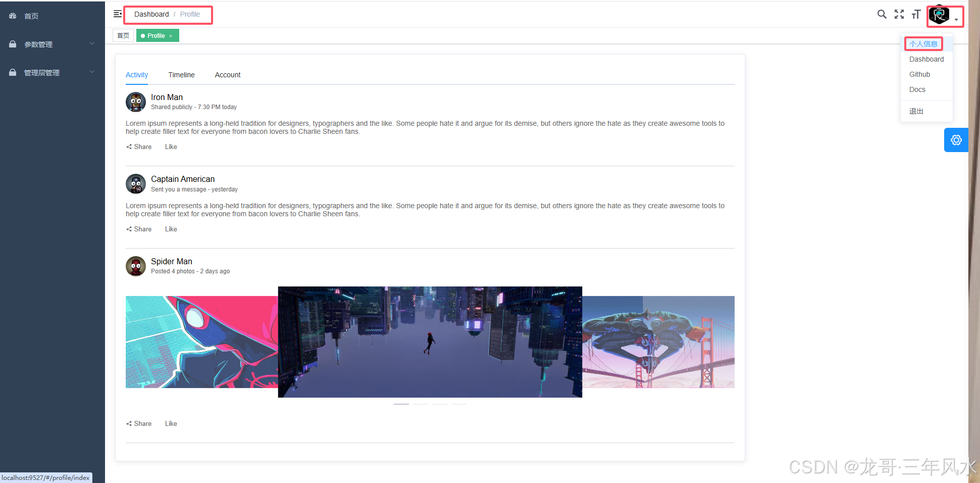Share the Spider Man photos post
Image resolution: width=980 pixels, height=483 pixels.
pyautogui.click(x=139, y=424)
